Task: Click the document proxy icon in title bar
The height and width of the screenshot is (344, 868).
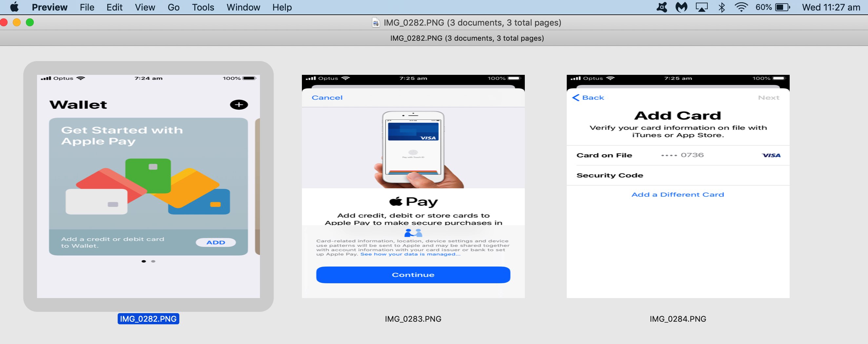Action: pyautogui.click(x=376, y=23)
